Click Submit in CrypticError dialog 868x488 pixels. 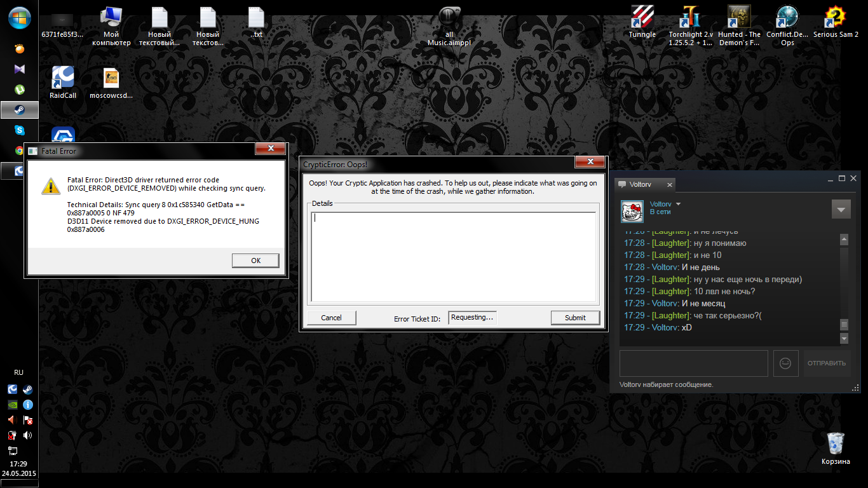[x=575, y=318]
